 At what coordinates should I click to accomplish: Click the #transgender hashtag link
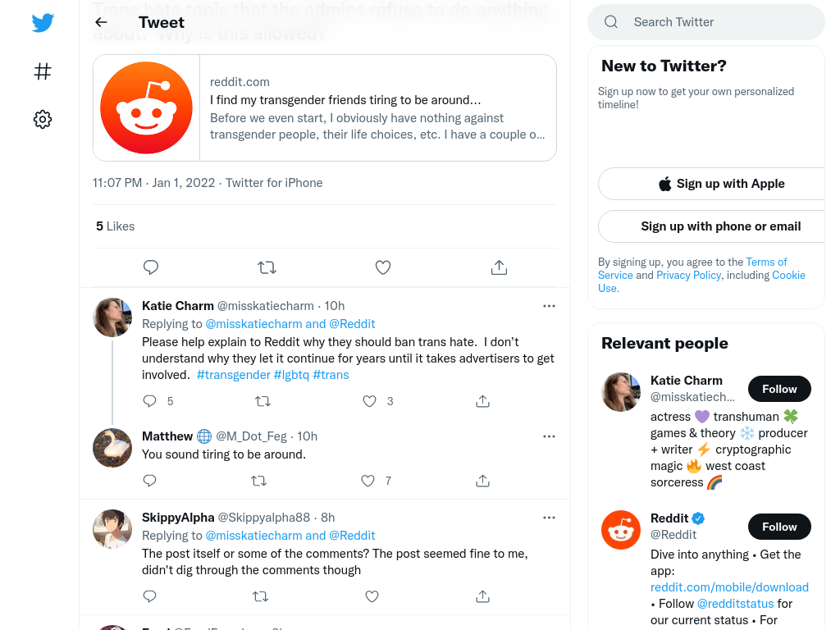click(234, 374)
